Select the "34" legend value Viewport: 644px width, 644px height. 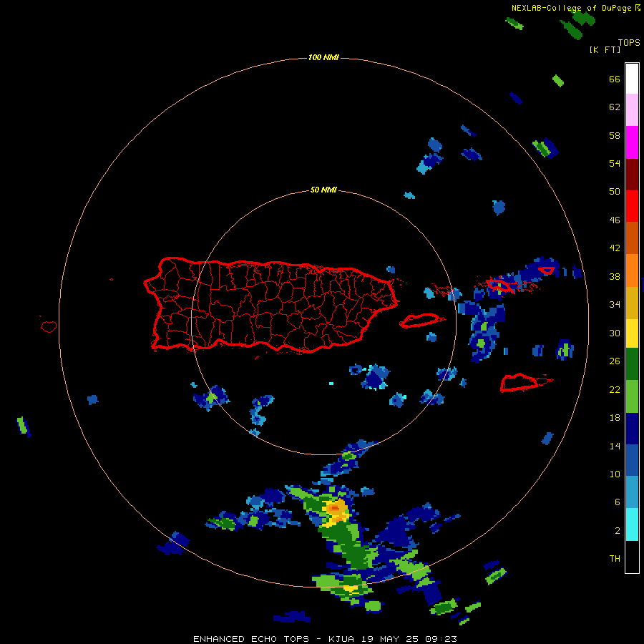[615, 305]
